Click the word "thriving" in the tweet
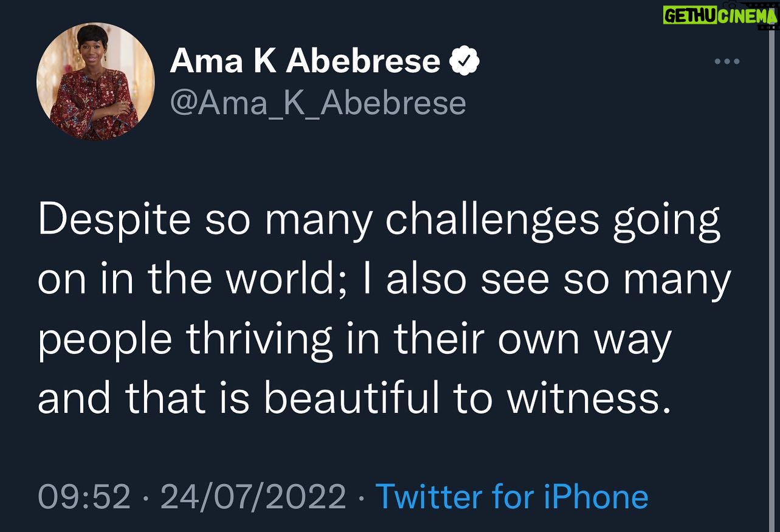Screen dimensions: 780x532 click(x=259, y=340)
